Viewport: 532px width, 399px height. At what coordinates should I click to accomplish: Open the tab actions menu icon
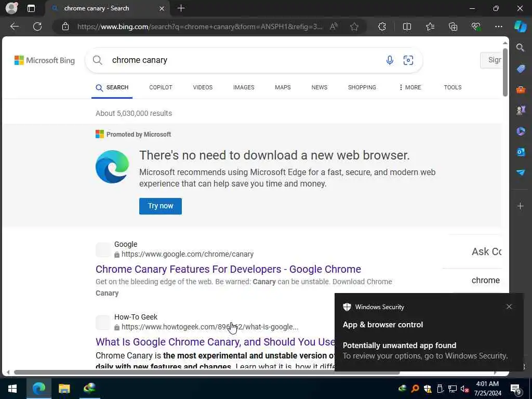click(x=31, y=8)
